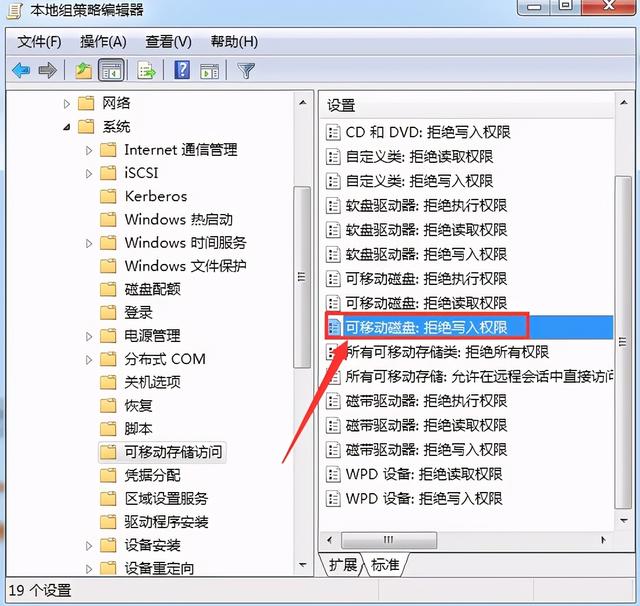
Task: Select the 可移动存储访问 folder
Action: tap(173, 452)
